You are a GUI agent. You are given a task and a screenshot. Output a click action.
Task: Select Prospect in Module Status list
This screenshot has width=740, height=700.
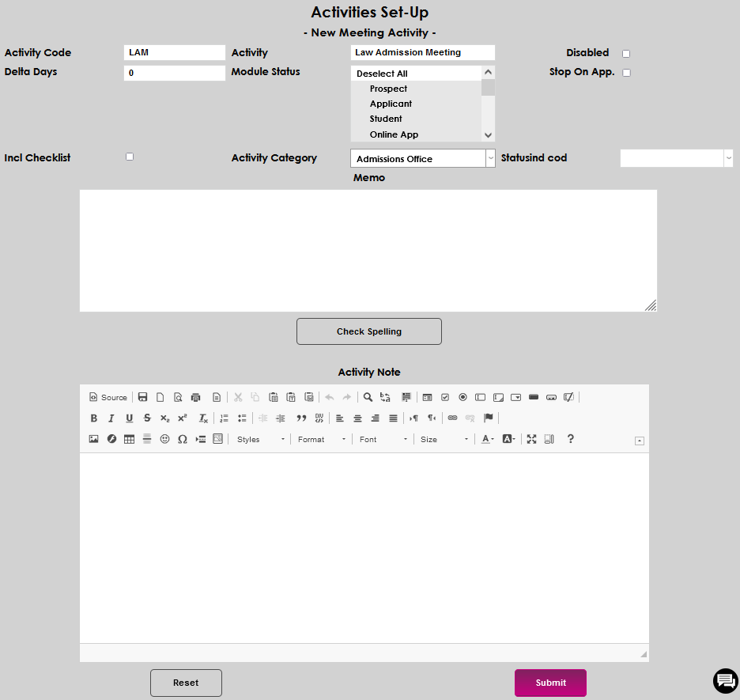coord(416,89)
